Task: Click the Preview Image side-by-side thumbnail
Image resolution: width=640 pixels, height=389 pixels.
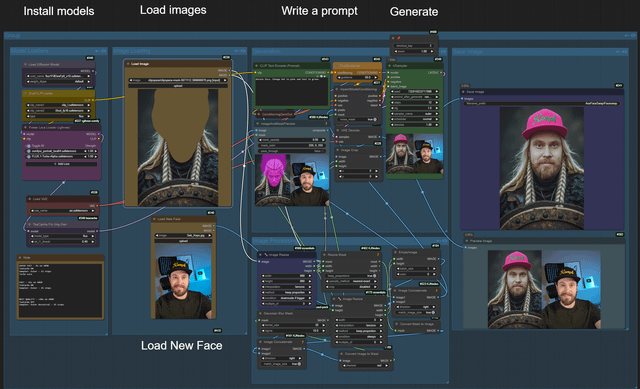Action: point(544,289)
